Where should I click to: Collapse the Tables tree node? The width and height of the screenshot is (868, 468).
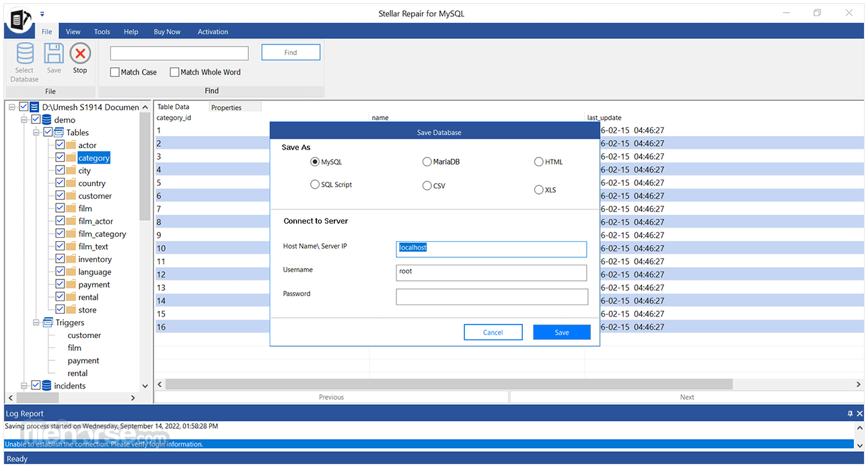(x=37, y=133)
